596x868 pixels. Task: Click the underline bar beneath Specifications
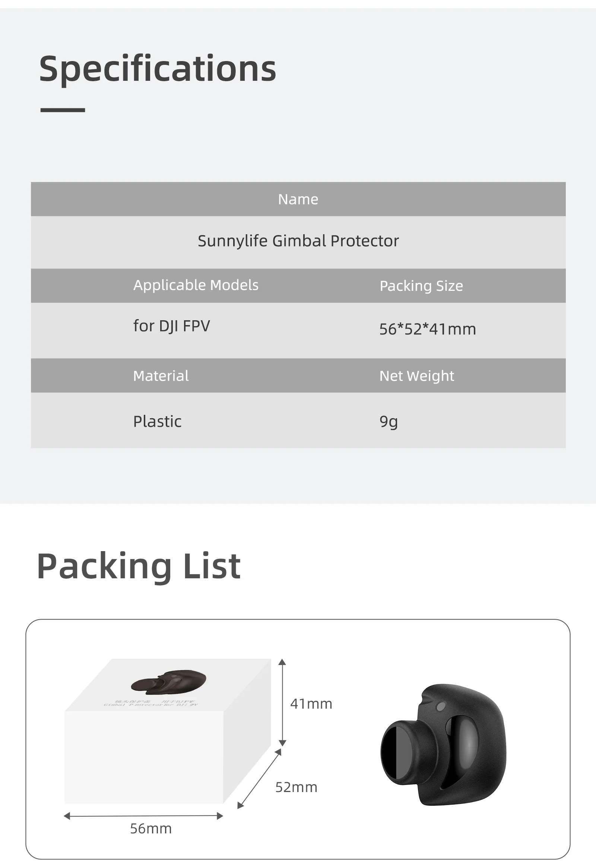(x=63, y=110)
